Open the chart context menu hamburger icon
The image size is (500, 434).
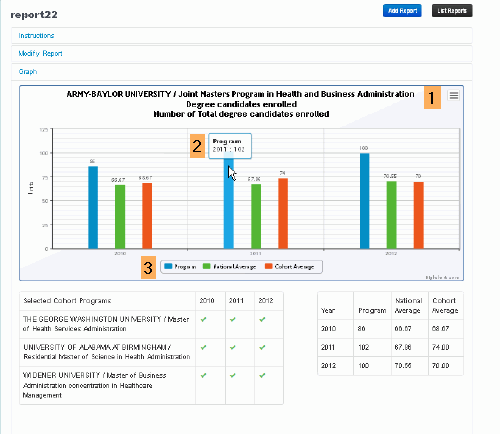[x=454, y=96]
